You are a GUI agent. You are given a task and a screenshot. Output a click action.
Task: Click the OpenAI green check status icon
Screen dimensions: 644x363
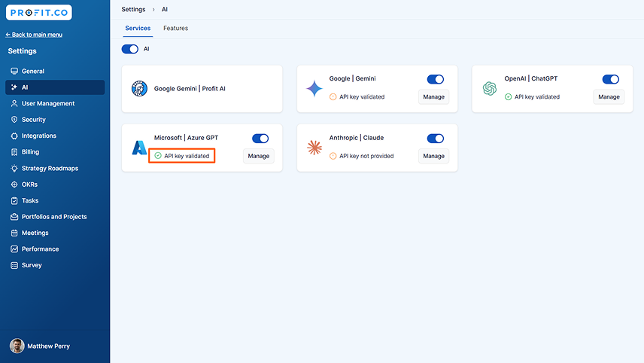click(x=508, y=97)
